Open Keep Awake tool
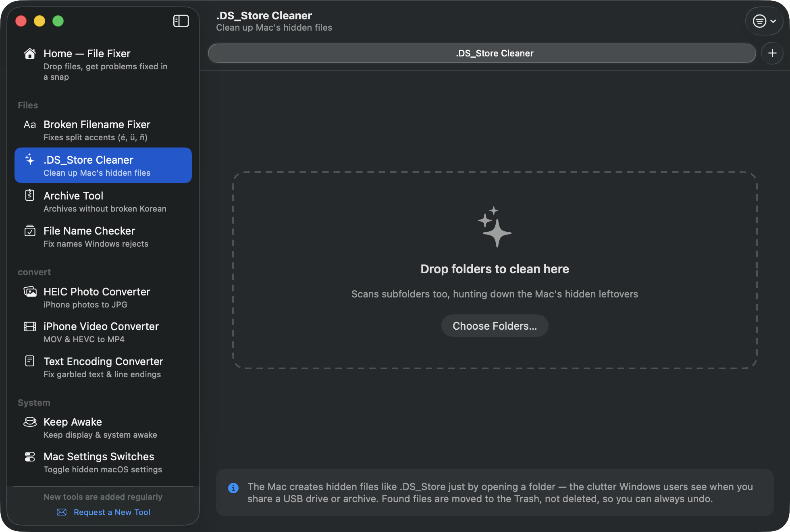790x532 pixels. (x=103, y=428)
